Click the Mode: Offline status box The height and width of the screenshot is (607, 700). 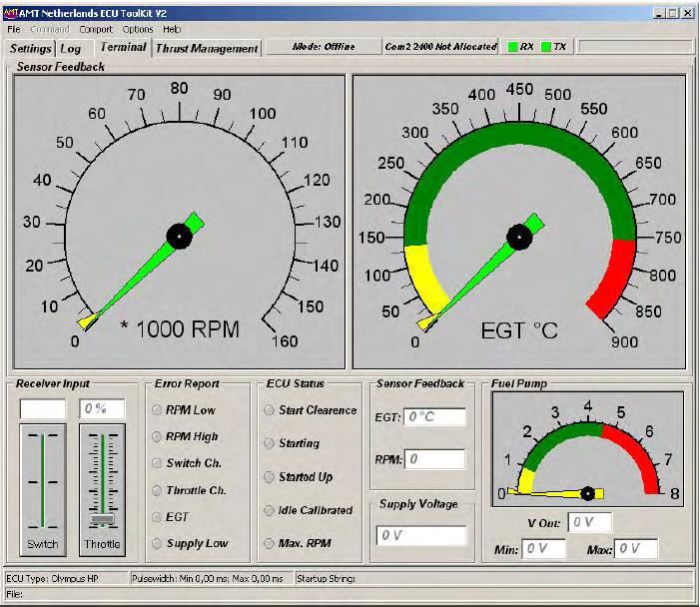click(x=324, y=47)
